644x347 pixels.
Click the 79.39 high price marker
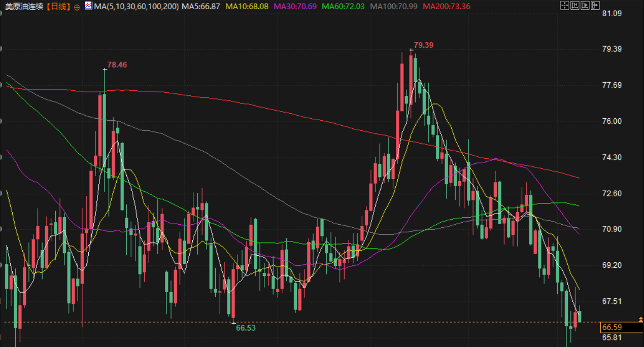423,45
